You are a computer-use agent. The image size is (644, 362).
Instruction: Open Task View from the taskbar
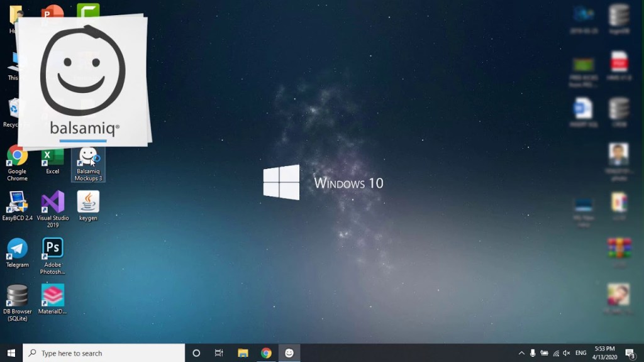click(219, 353)
